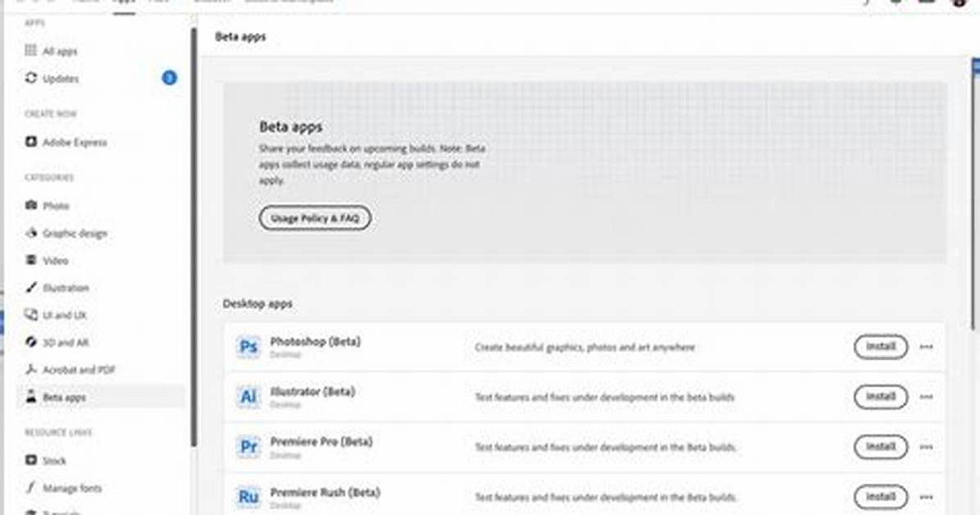This screenshot has height=515, width=980.
Task: Click the Photoshop (Beta) Ps icon
Action: [x=248, y=346]
